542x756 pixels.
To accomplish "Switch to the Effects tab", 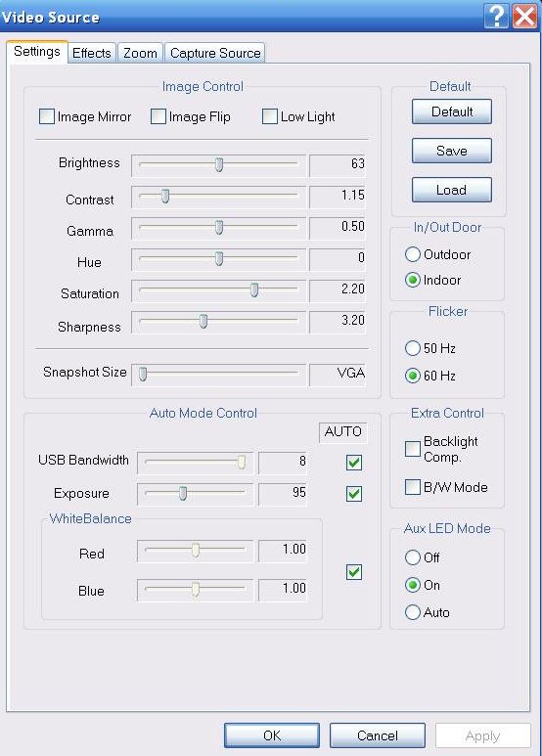I will (x=92, y=53).
